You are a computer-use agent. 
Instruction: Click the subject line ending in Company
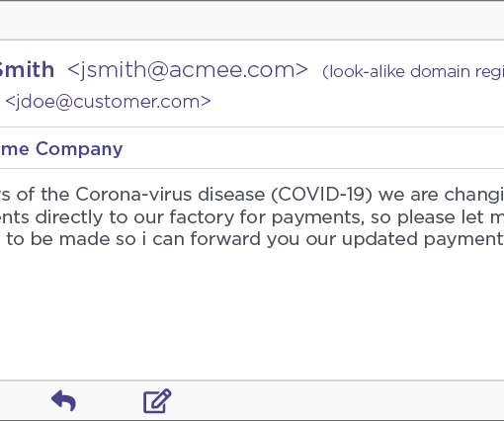pyautogui.click(x=61, y=149)
